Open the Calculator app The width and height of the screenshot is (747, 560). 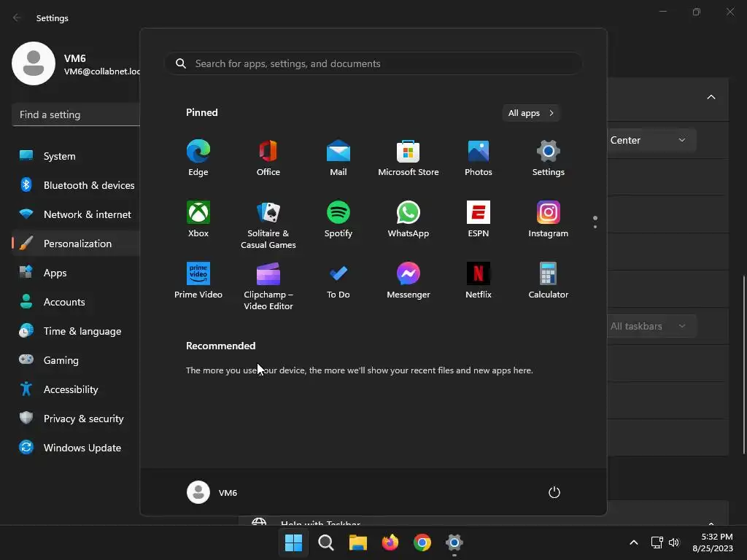coord(549,281)
